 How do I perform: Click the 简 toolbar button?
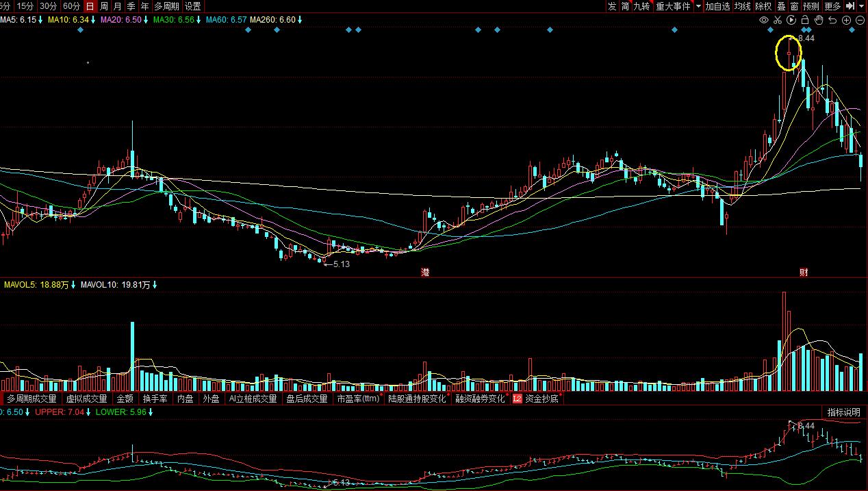625,6
